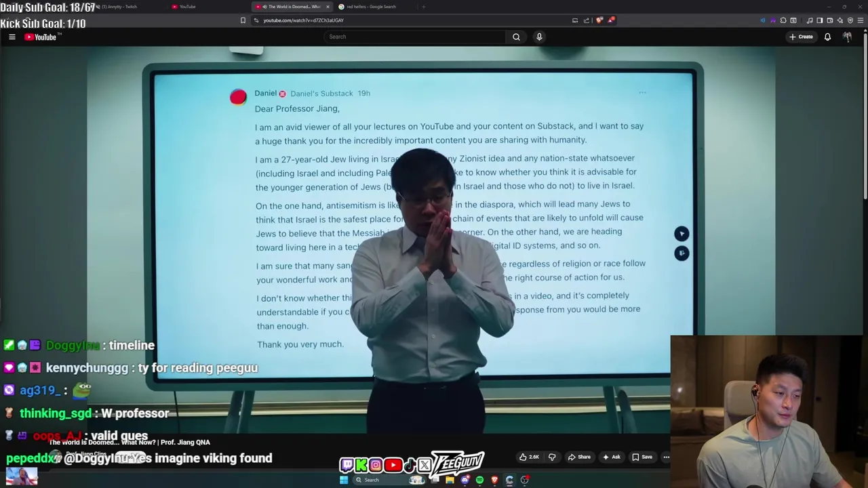
Task: Select The World is Doomed tab
Action: [x=290, y=7]
